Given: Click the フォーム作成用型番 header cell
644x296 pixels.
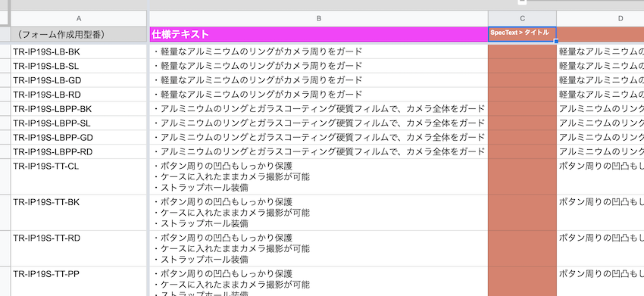Looking at the screenshot, I should pos(79,35).
